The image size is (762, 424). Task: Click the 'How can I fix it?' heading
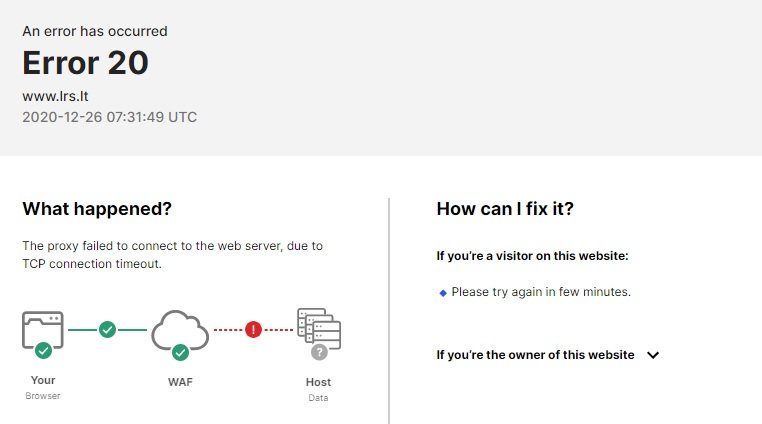[x=505, y=209]
